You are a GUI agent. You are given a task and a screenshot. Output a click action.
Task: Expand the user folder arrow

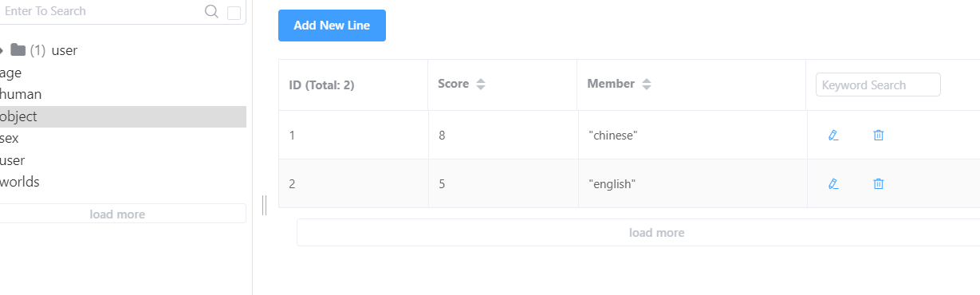pos(2,50)
